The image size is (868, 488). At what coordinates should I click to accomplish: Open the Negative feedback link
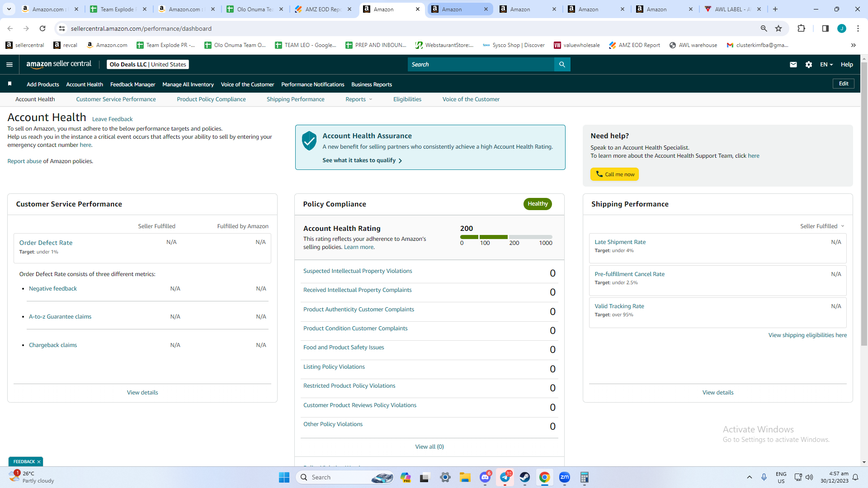53,289
